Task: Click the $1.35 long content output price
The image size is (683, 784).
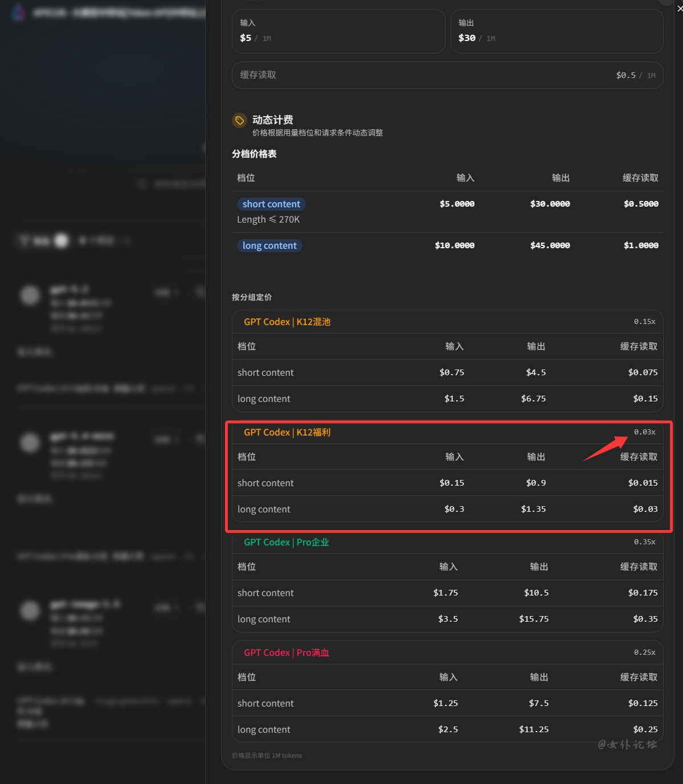Action: pyautogui.click(x=533, y=509)
